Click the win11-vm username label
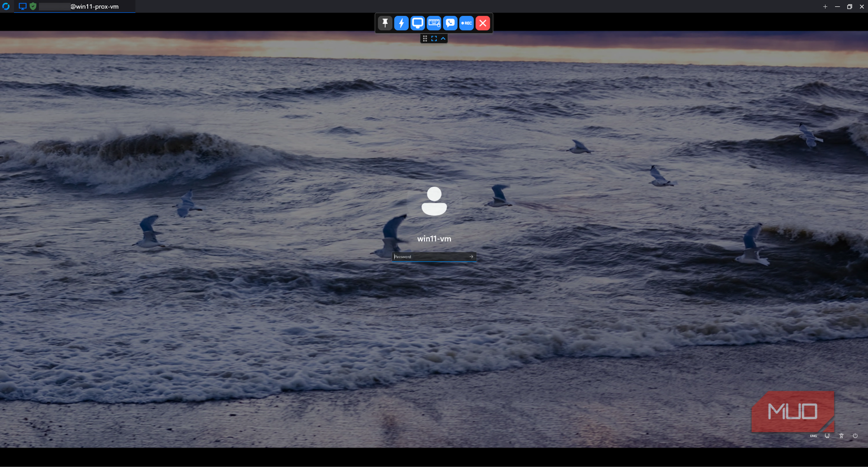This screenshot has width=868, height=467. 434,239
